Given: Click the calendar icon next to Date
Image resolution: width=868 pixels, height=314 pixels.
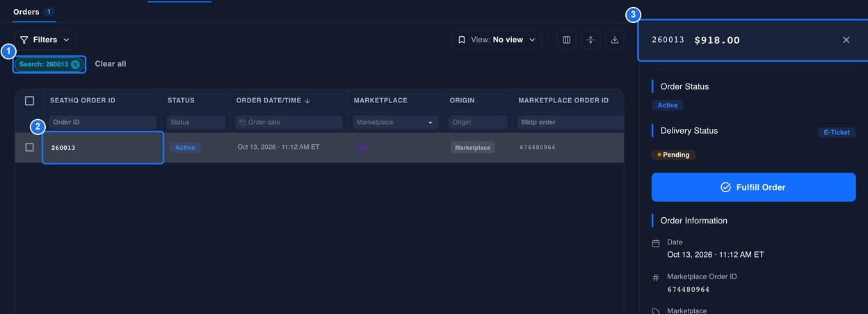Looking at the screenshot, I should (x=656, y=244).
